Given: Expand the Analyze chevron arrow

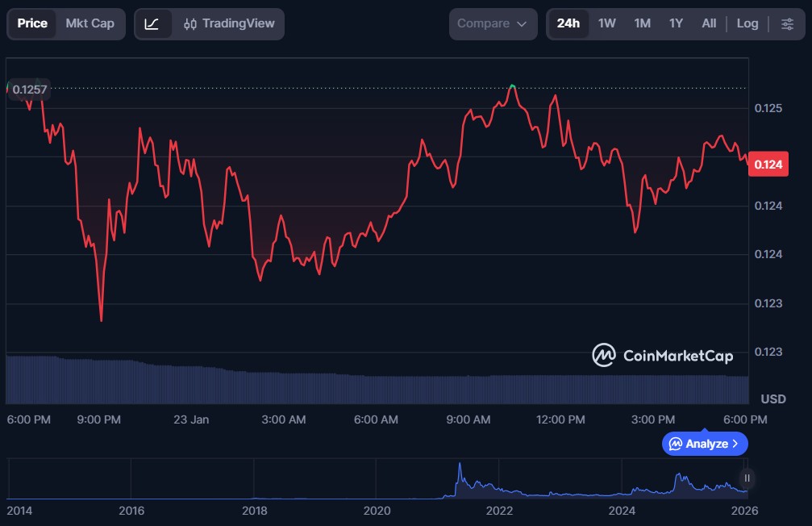Looking at the screenshot, I should pos(735,444).
